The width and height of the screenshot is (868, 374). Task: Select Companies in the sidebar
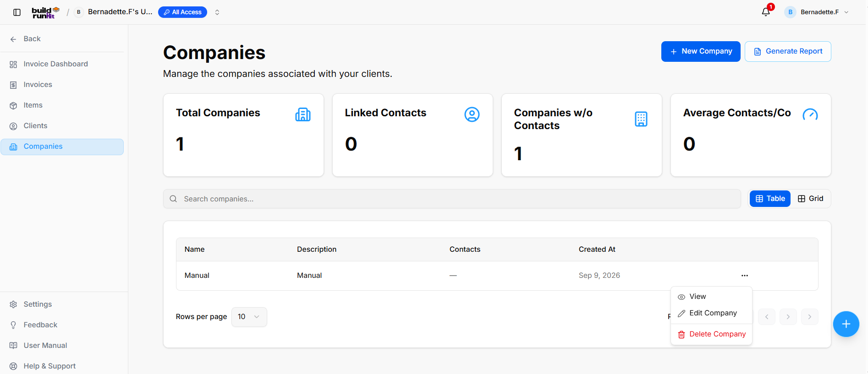62,147
